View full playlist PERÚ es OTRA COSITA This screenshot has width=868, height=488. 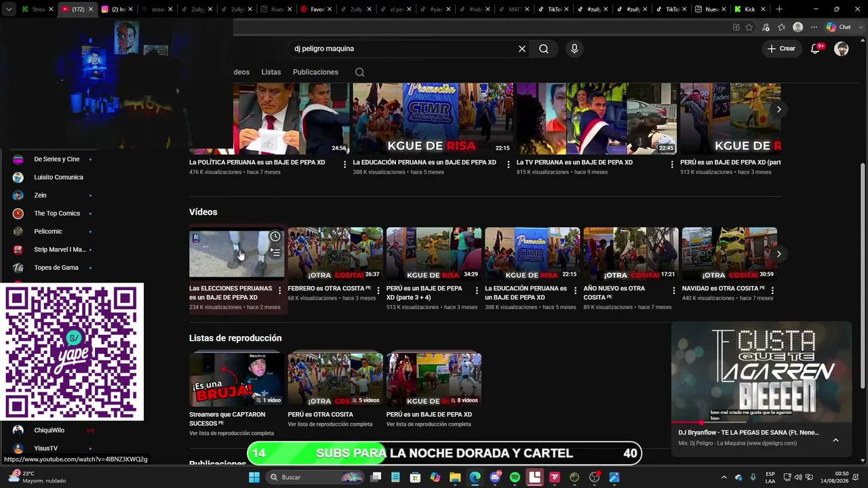tap(330, 424)
